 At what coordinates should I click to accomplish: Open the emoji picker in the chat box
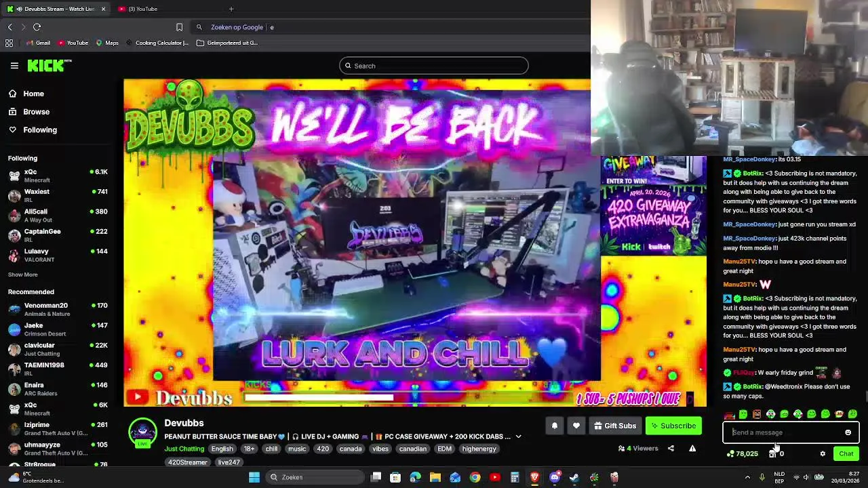[848, 432]
